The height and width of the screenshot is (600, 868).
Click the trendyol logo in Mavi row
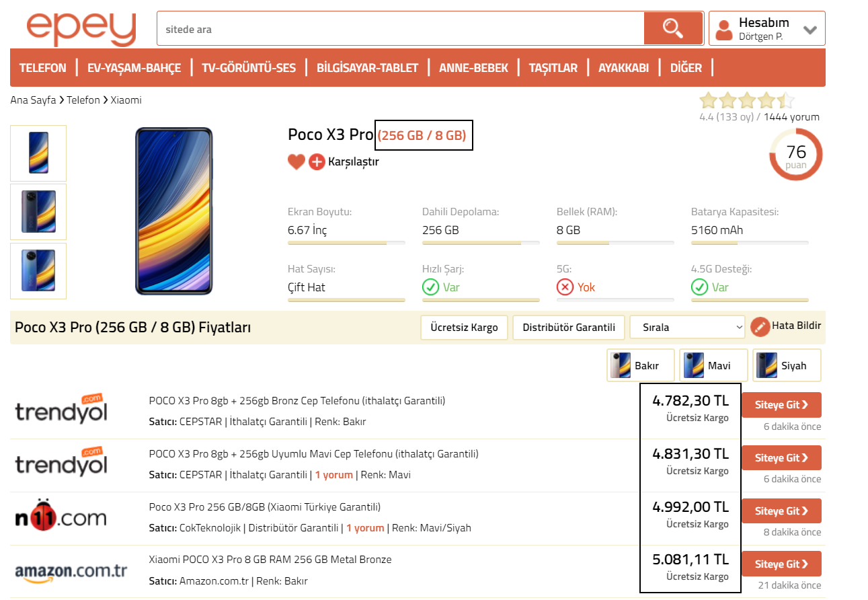[x=61, y=462]
